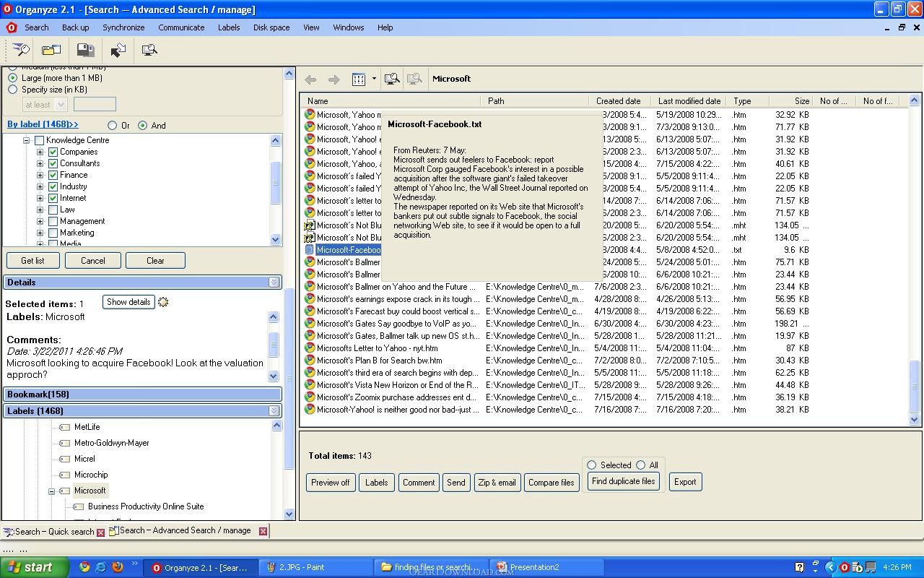Uncheck the Consultants checkbox

tap(53, 163)
